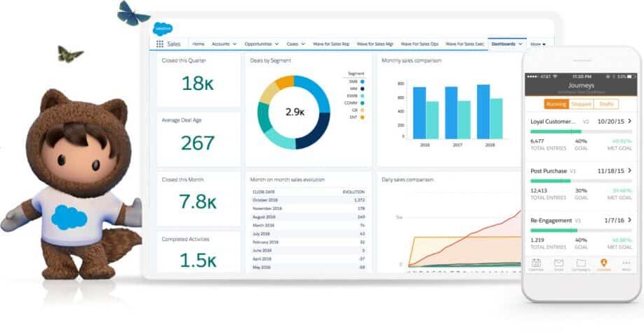Select the July 2016 table row
The width and height of the screenshot is (644, 333).
coord(309,233)
